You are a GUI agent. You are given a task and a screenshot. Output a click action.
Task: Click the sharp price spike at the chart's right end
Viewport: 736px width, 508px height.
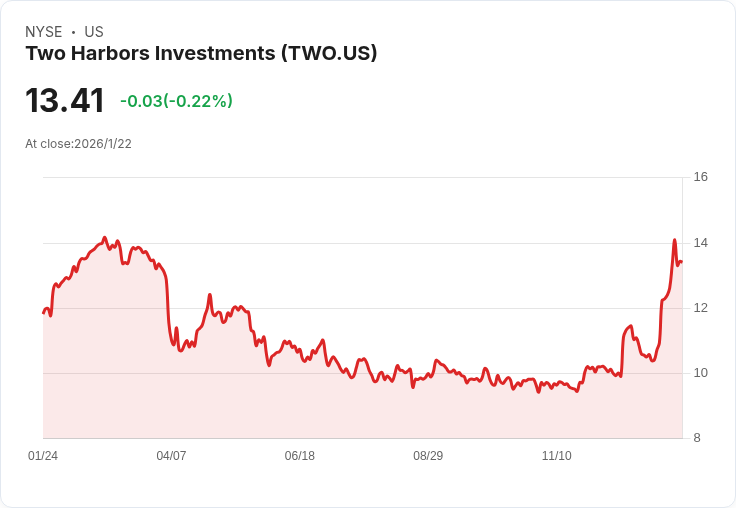pyautogui.click(x=675, y=241)
